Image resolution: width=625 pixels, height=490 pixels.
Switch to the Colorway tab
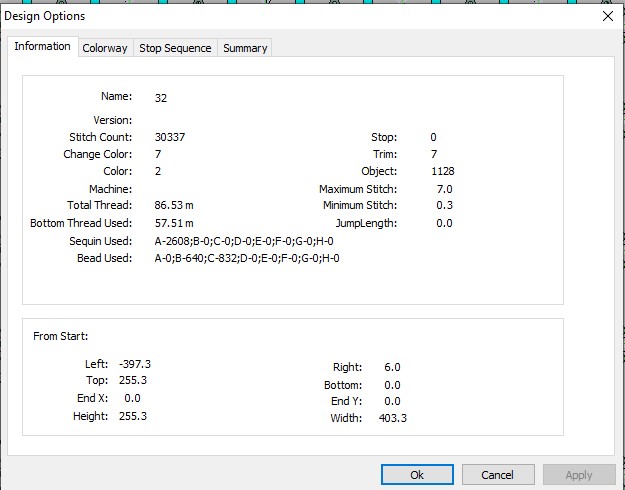(x=105, y=48)
